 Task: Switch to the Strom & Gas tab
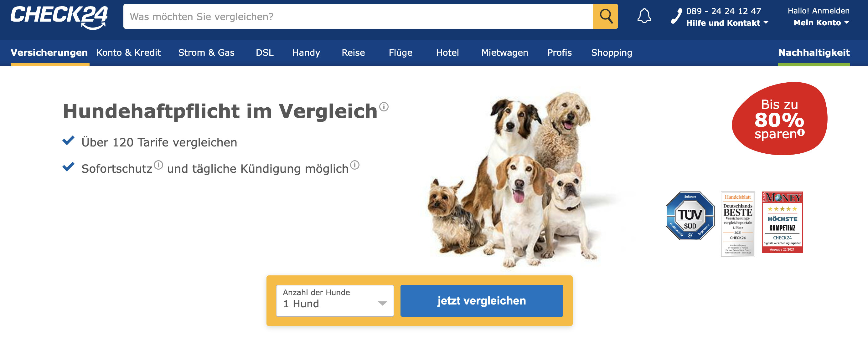pos(206,53)
